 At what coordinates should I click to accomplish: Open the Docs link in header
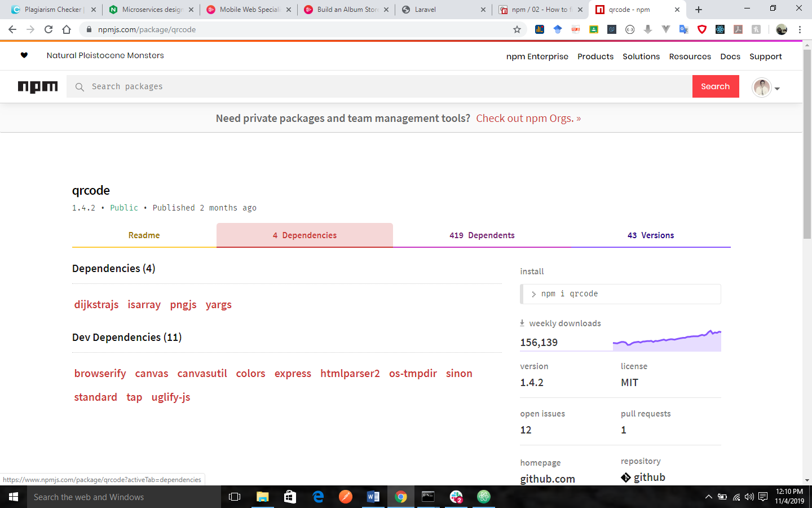(x=730, y=56)
